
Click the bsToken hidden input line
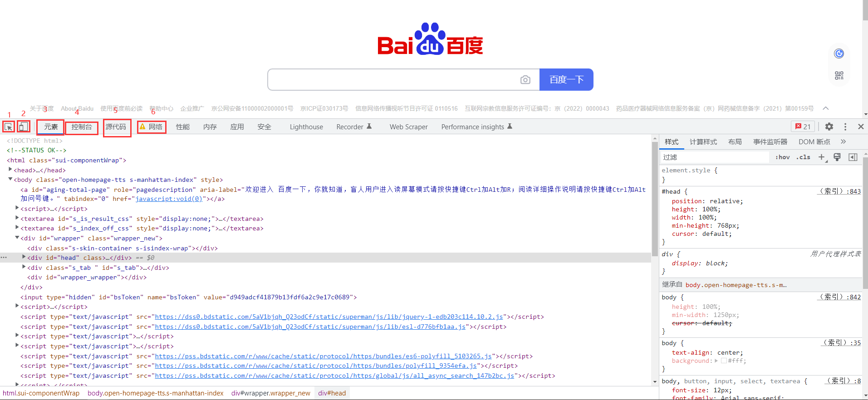[x=189, y=297]
